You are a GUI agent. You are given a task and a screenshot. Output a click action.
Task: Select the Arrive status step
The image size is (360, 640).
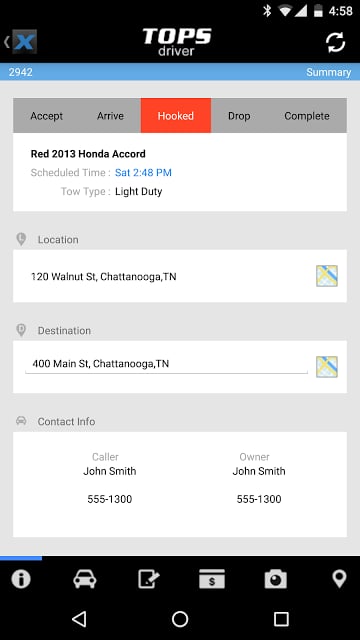110,116
